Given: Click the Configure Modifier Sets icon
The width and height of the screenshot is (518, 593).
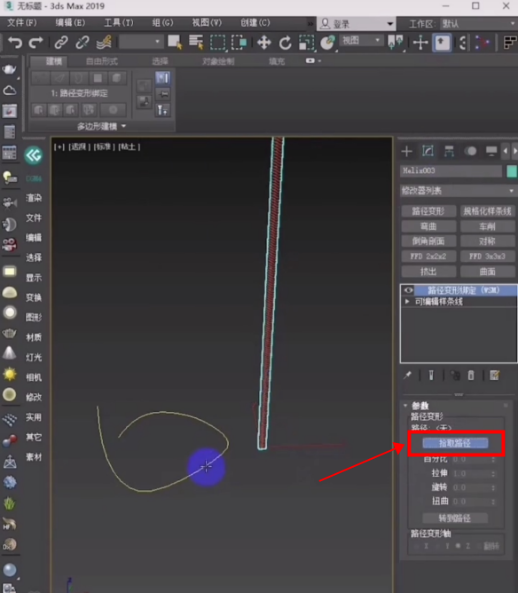Looking at the screenshot, I should (495, 375).
